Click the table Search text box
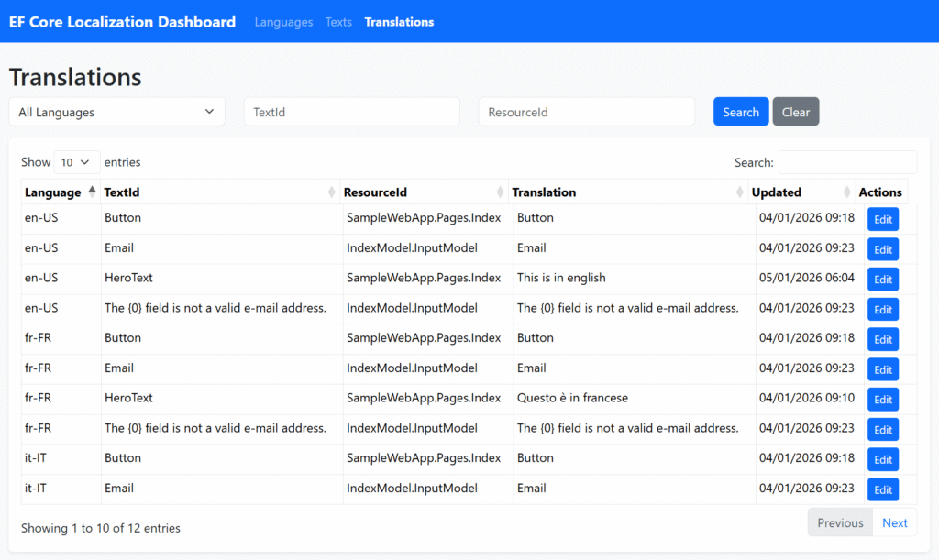This screenshot has height=560, width=939. pyautogui.click(x=846, y=162)
